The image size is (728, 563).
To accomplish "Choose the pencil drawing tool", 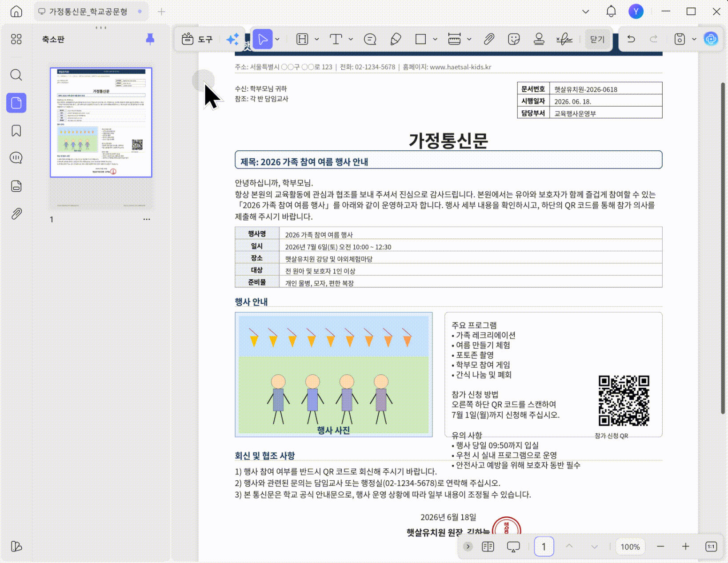I will 396,40.
